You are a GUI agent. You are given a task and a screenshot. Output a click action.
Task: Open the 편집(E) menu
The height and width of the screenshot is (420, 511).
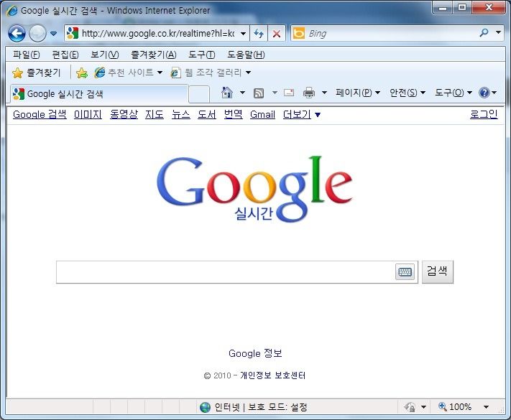(x=65, y=55)
